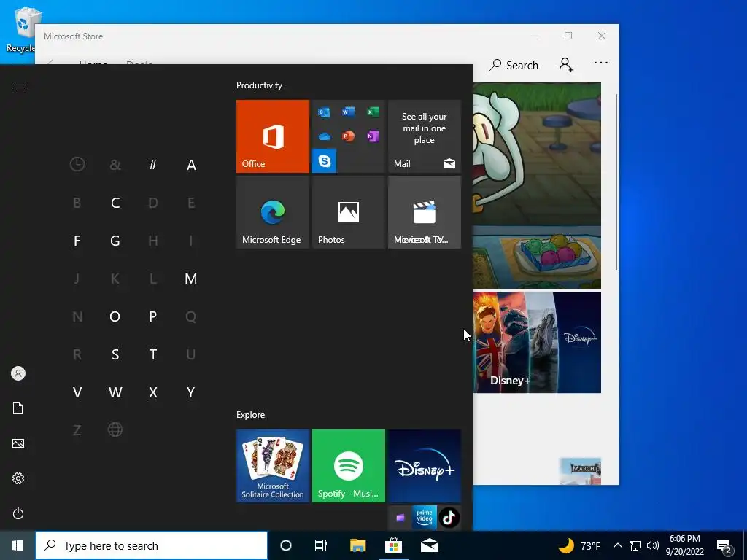Open the Office tile
Viewport: 747px width, 560px height.
273,136
